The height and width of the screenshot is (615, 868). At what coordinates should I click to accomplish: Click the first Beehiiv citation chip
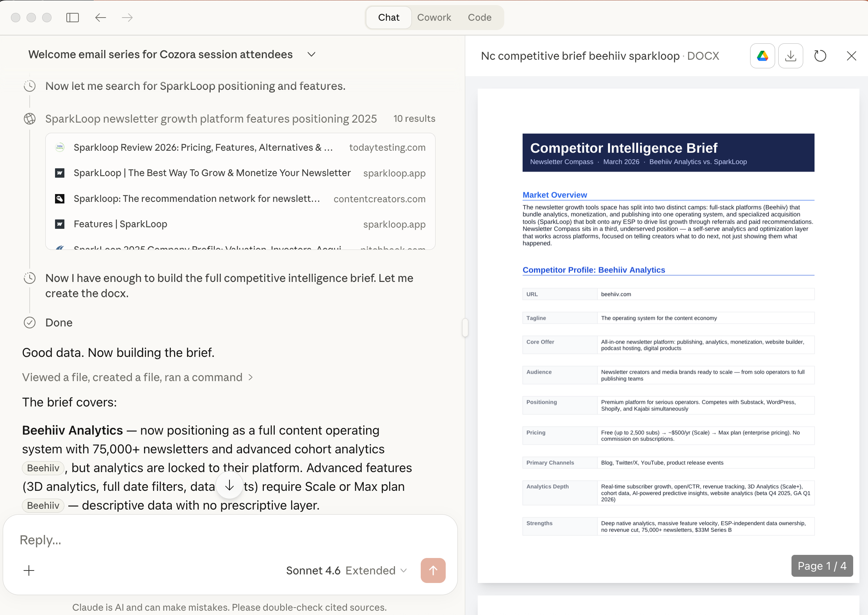(x=43, y=468)
